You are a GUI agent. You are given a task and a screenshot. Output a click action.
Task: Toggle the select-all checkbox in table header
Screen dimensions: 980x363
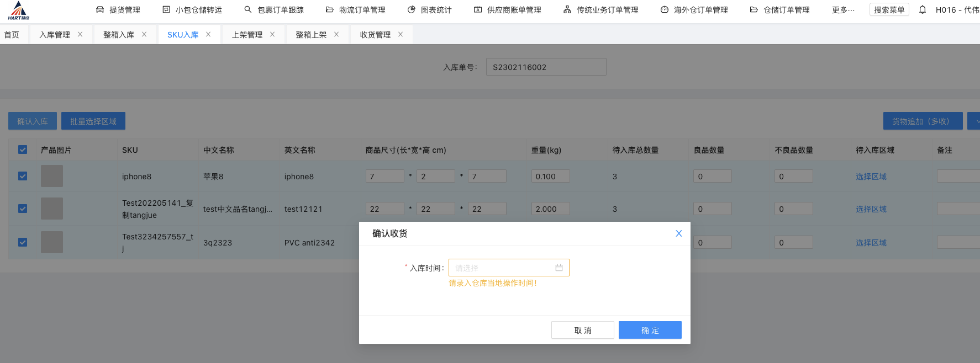(x=23, y=150)
